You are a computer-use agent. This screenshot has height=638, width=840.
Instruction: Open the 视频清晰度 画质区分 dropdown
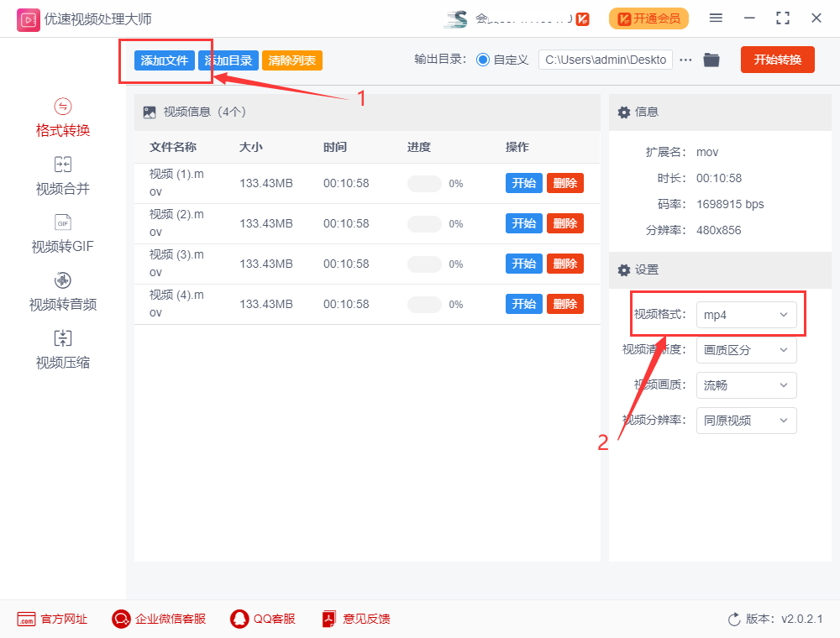(746, 350)
